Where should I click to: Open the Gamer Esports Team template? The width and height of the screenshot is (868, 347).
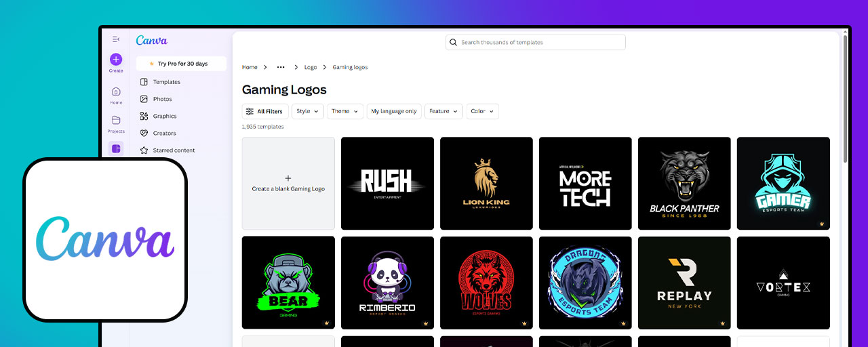tap(783, 184)
